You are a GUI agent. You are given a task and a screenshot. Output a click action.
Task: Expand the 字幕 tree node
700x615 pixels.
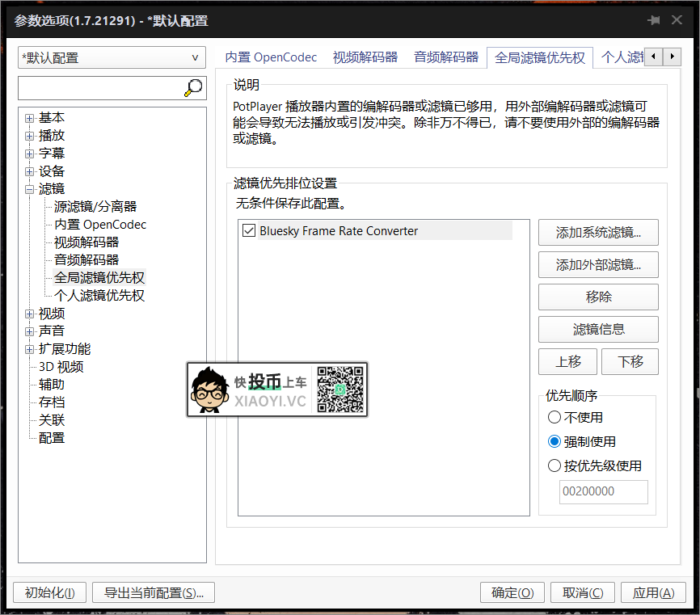[29, 154]
